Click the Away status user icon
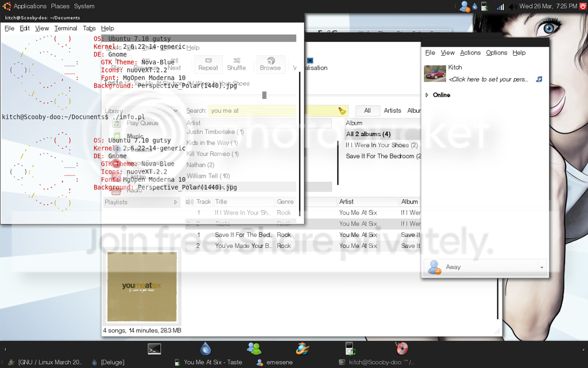The height and width of the screenshot is (368, 588). point(434,267)
